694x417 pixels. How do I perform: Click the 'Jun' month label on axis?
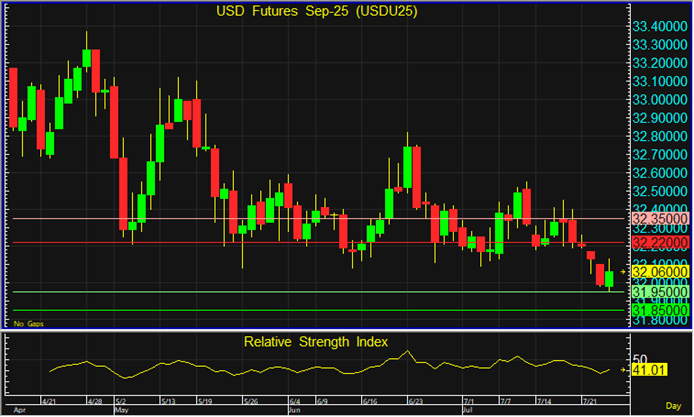point(294,410)
